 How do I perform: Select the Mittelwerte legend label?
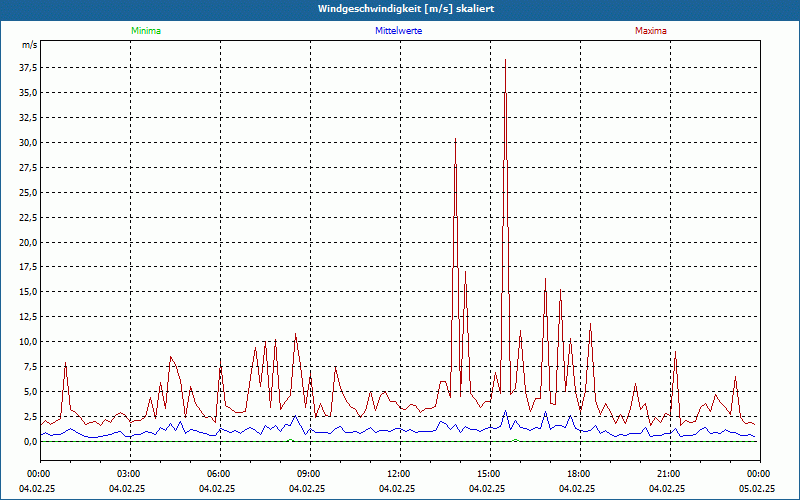[x=398, y=31]
